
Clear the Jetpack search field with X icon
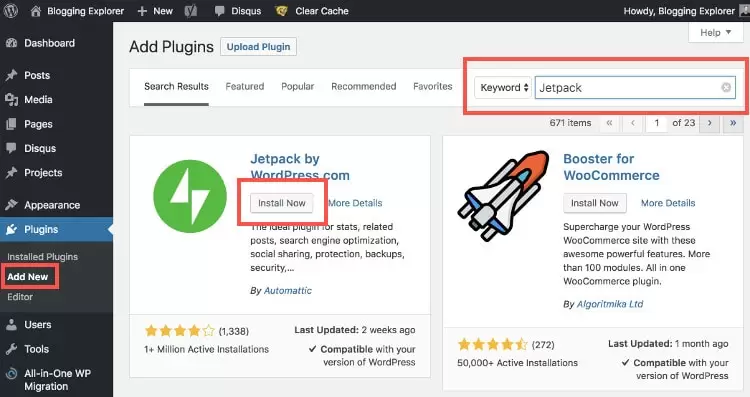tap(726, 88)
